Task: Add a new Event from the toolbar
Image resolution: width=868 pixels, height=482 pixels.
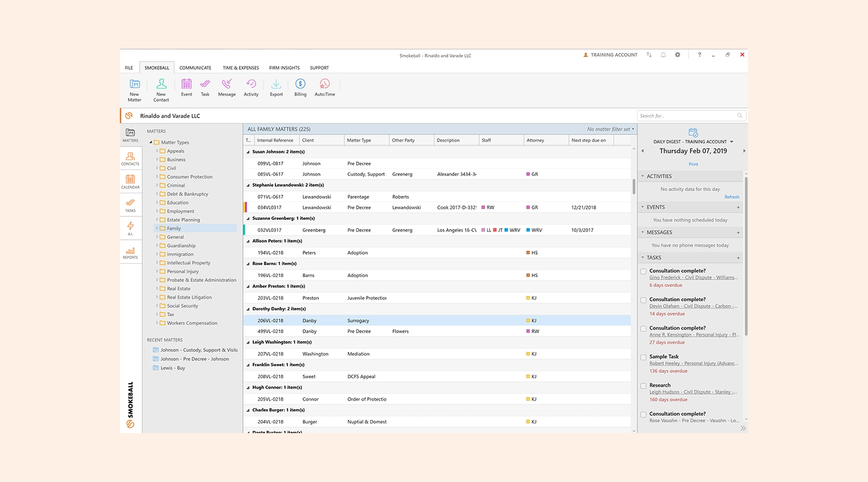Action: [187, 88]
